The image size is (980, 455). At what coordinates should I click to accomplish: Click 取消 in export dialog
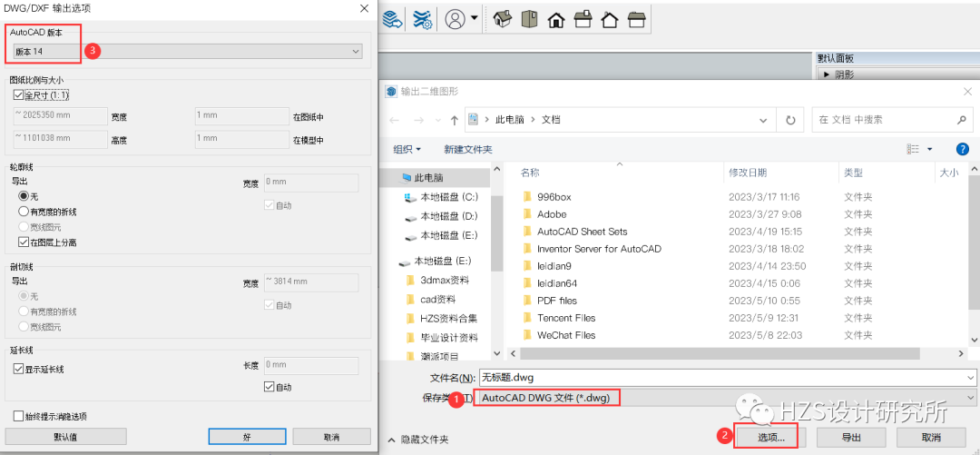931,438
